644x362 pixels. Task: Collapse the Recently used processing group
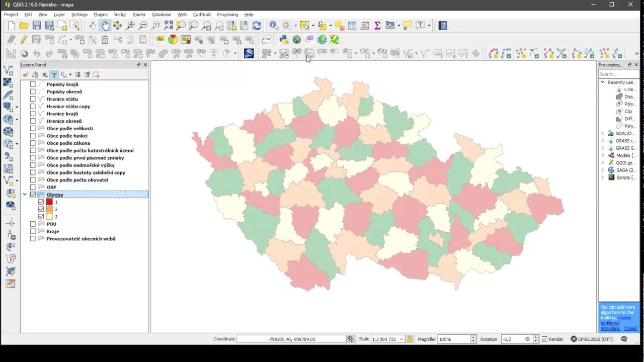(x=602, y=82)
